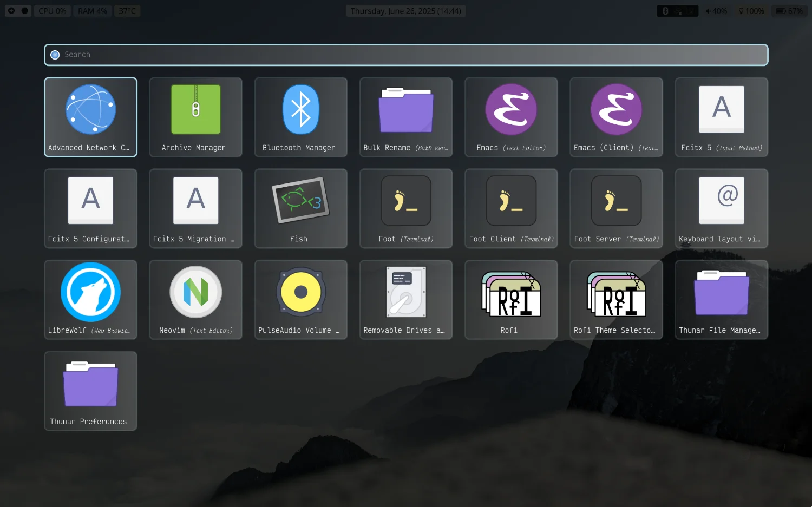Open Thunar File Manager
Image resolution: width=812 pixels, height=507 pixels.
(722, 300)
